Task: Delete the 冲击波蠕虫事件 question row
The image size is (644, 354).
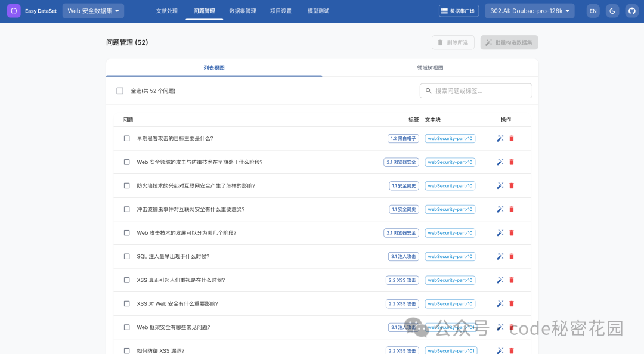Action: tap(512, 209)
